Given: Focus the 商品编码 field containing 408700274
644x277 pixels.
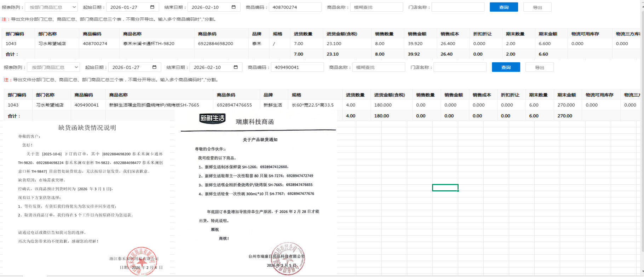Looking at the screenshot, I should 295,7.
